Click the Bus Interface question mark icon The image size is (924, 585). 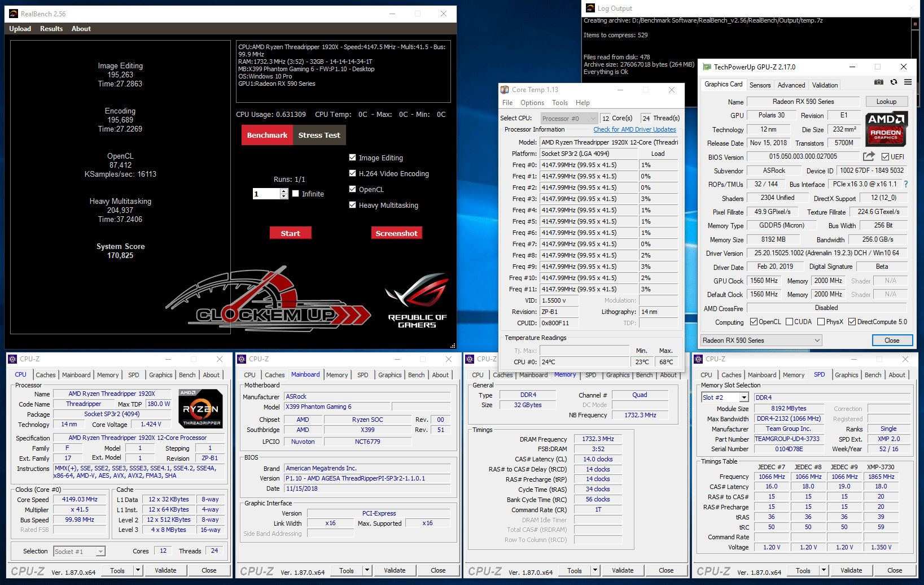click(906, 184)
